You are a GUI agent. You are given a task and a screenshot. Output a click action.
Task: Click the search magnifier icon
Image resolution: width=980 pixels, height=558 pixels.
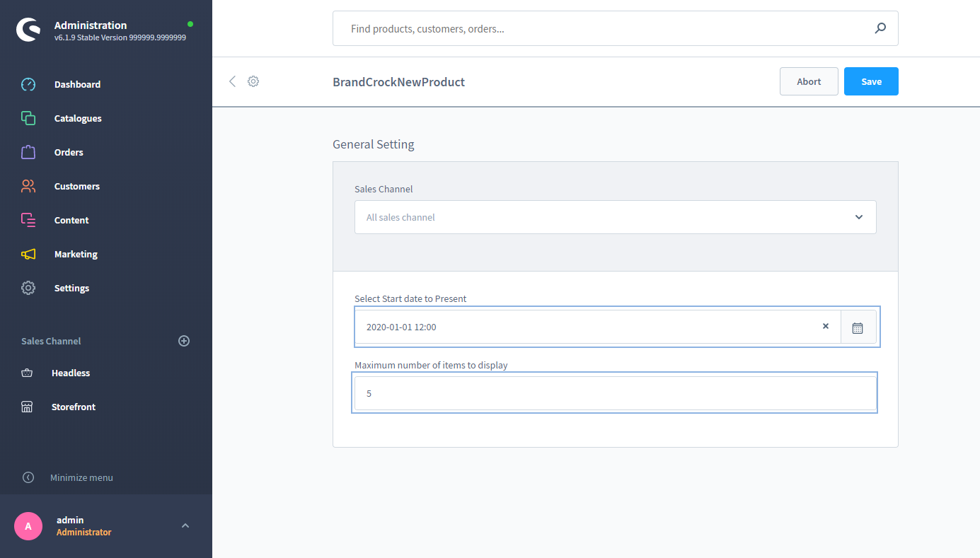(880, 28)
